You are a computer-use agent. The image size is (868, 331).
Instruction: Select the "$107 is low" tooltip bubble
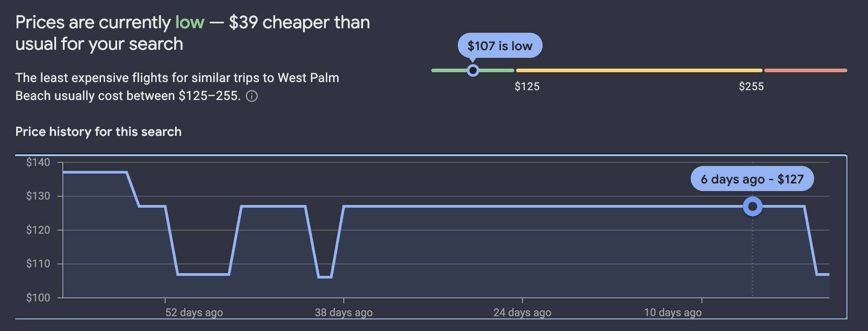pos(500,45)
